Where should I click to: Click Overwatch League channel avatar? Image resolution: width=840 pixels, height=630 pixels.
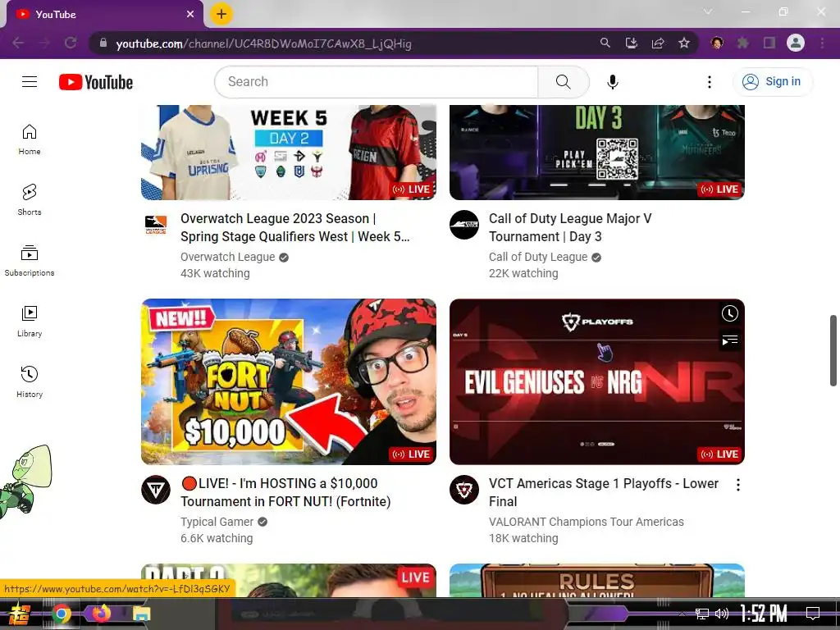tap(156, 225)
